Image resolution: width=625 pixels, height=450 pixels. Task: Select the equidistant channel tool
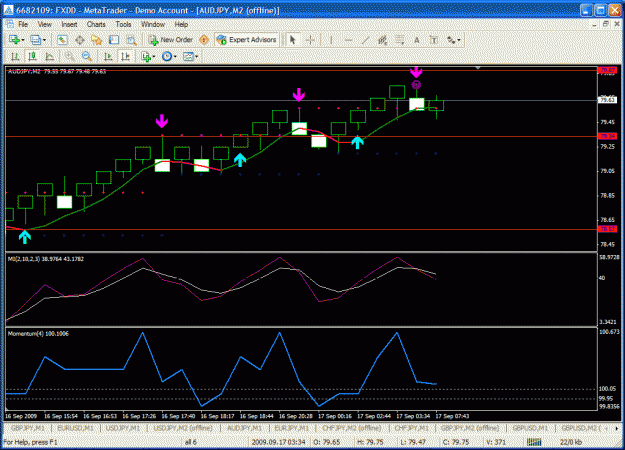click(x=382, y=40)
